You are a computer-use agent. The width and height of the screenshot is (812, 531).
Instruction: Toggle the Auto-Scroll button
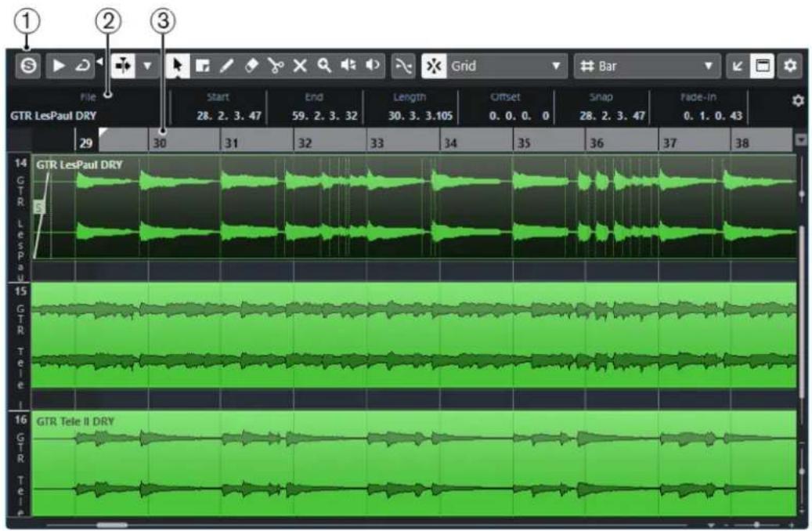pos(123,66)
